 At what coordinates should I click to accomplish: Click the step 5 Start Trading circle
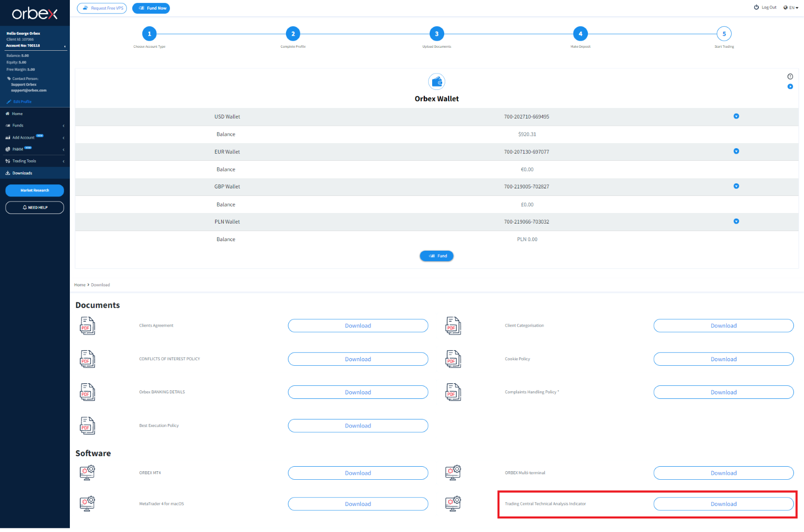tap(724, 34)
